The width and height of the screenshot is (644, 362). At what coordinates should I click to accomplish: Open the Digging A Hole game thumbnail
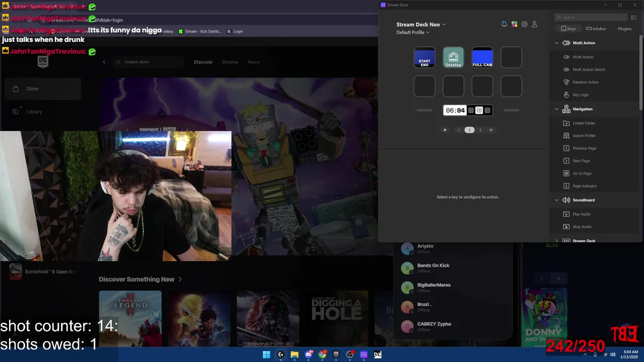[x=337, y=318]
